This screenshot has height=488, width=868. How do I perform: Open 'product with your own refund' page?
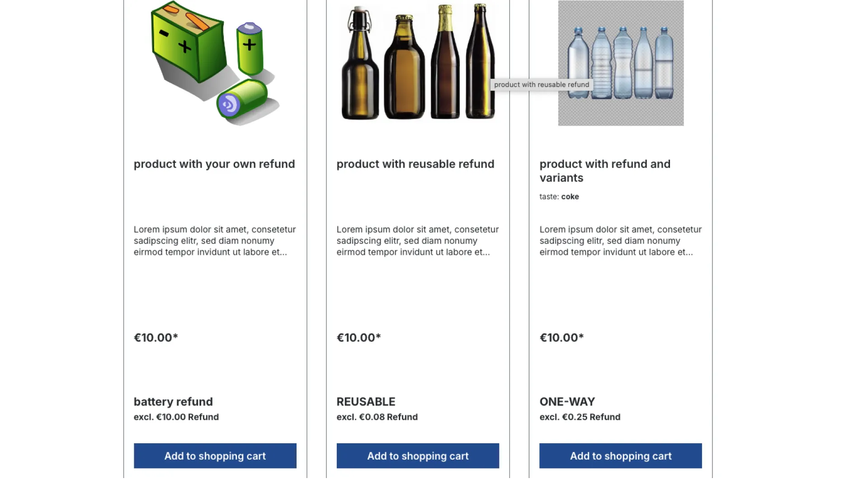coord(214,164)
